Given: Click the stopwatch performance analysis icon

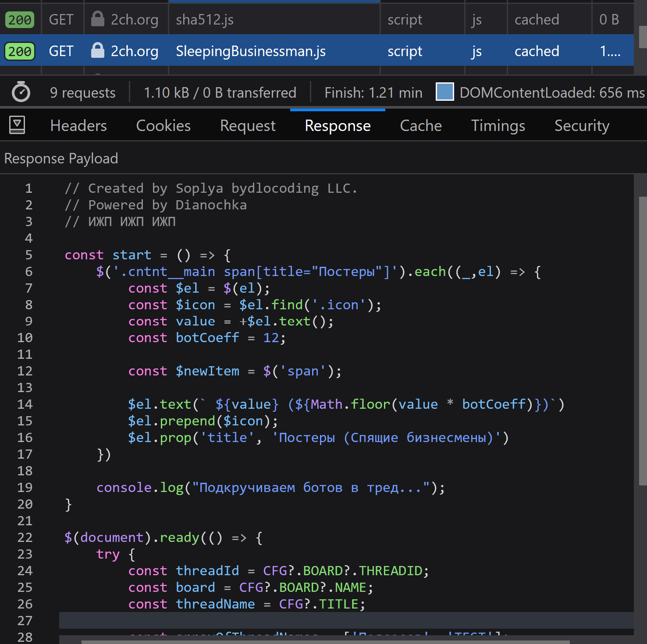Looking at the screenshot, I should 21,92.
